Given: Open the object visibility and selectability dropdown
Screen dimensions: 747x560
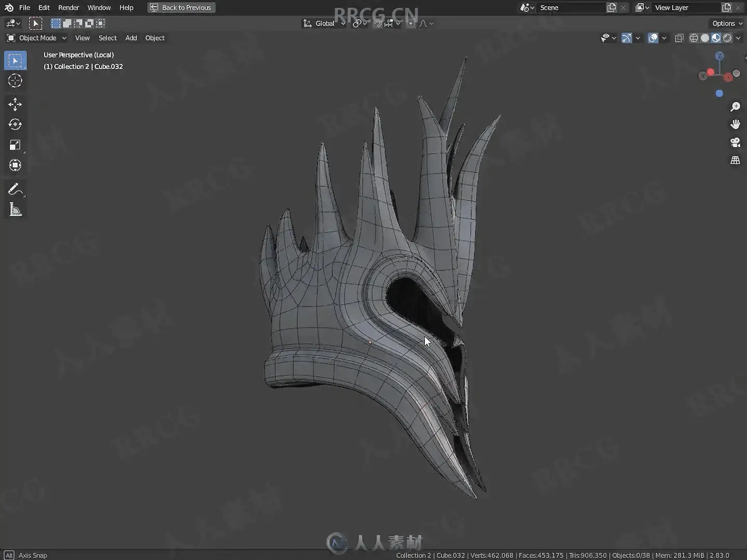Looking at the screenshot, I should click(608, 38).
